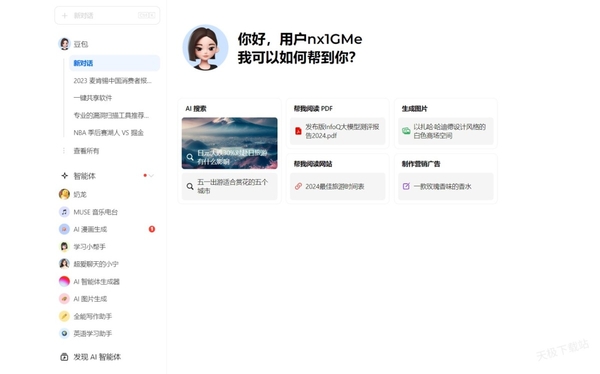Click the 帮我阅读 PDF card heading

[313, 109]
